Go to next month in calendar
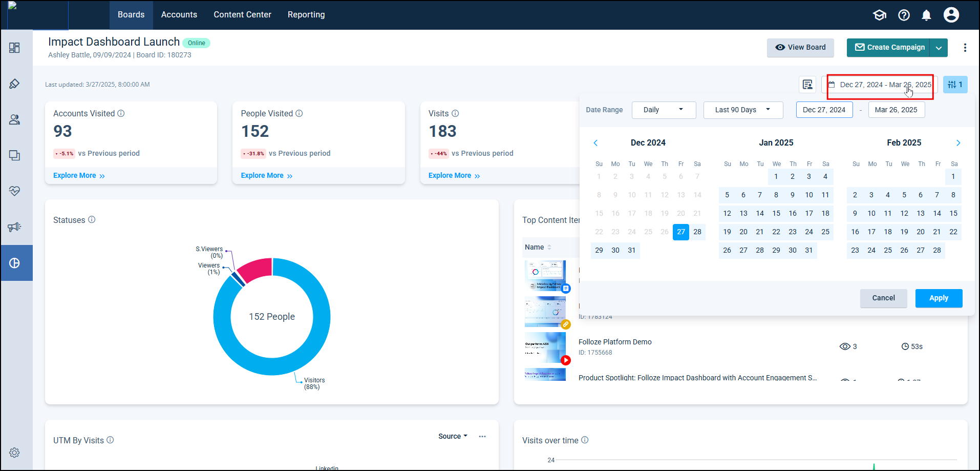 (958, 143)
